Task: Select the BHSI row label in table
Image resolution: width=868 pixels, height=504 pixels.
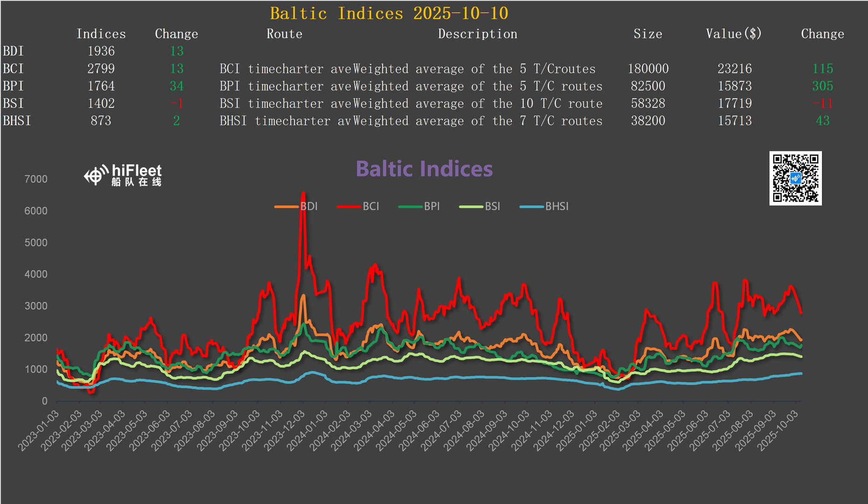Action: [17, 121]
